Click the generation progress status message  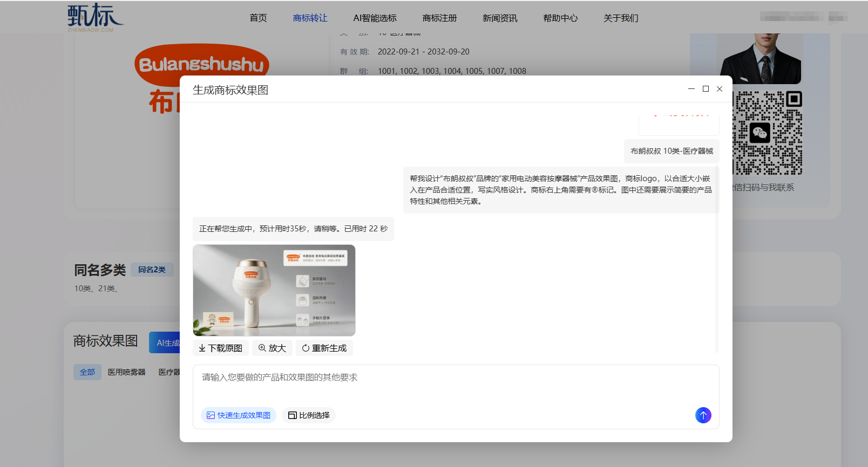click(293, 229)
